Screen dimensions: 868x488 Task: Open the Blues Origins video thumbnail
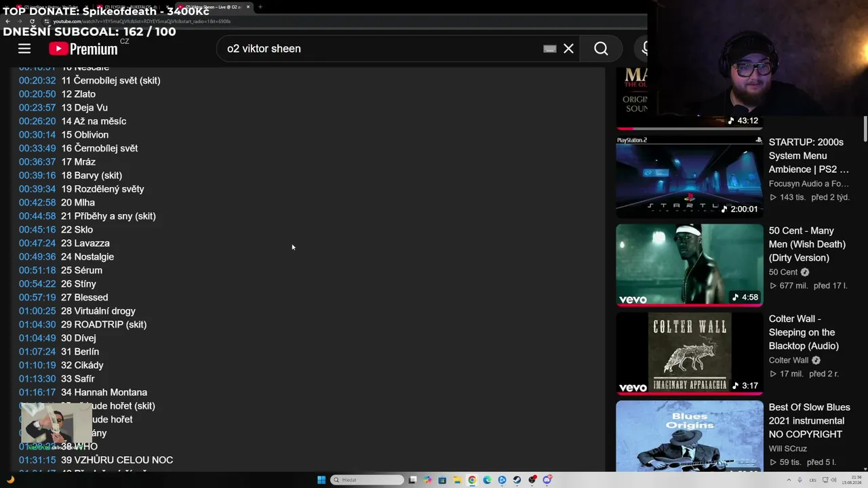pyautogui.click(x=689, y=436)
